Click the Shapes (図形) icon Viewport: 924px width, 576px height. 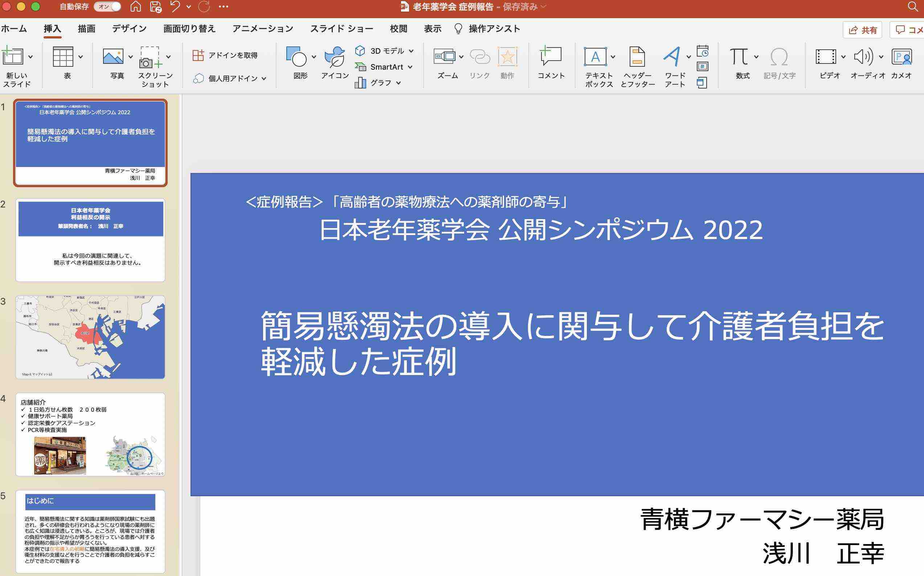pos(296,56)
